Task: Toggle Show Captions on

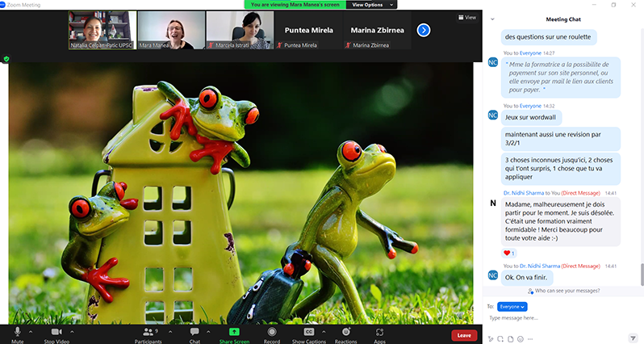Action: (309, 333)
